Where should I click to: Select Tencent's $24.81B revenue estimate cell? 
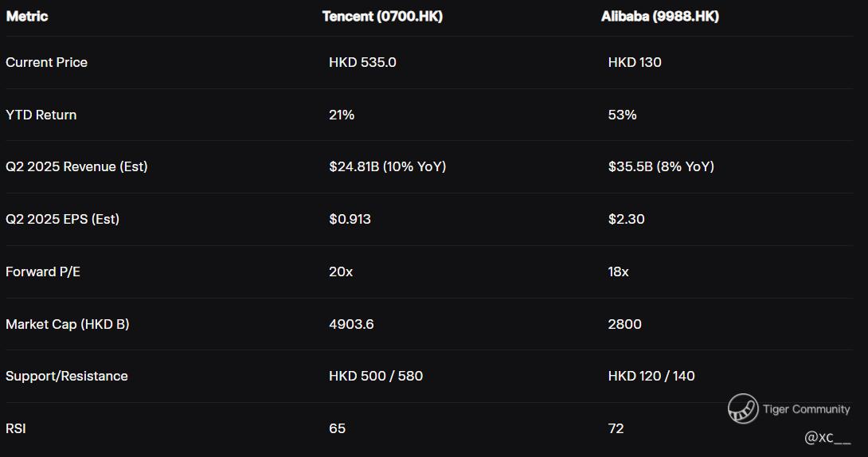coord(387,166)
